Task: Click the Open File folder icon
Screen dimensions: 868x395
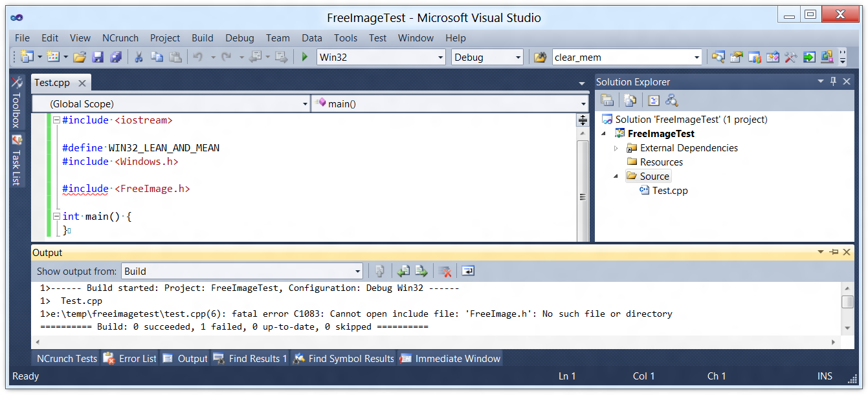Action: tap(80, 57)
